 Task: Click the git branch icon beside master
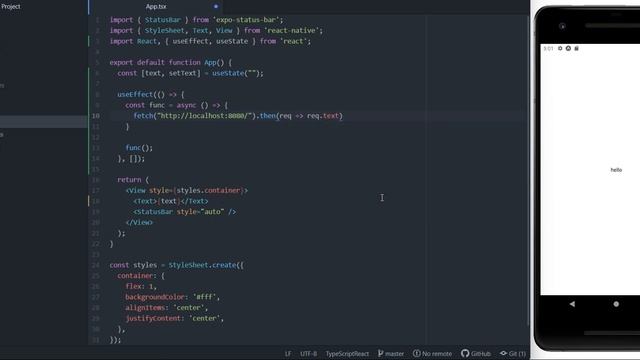[380, 353]
